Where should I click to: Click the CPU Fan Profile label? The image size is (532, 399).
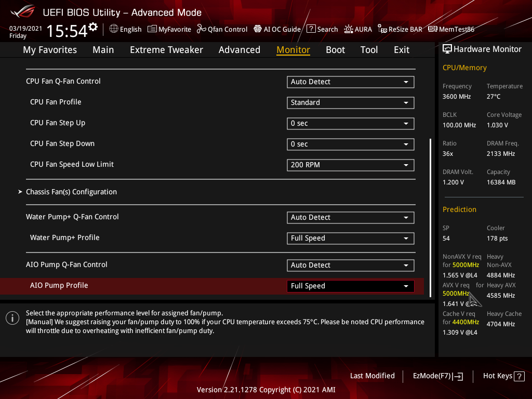pos(56,102)
